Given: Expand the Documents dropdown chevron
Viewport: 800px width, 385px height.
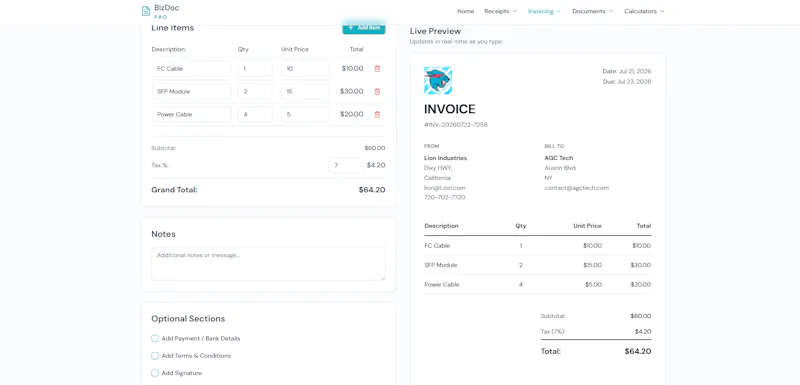Looking at the screenshot, I should [611, 11].
